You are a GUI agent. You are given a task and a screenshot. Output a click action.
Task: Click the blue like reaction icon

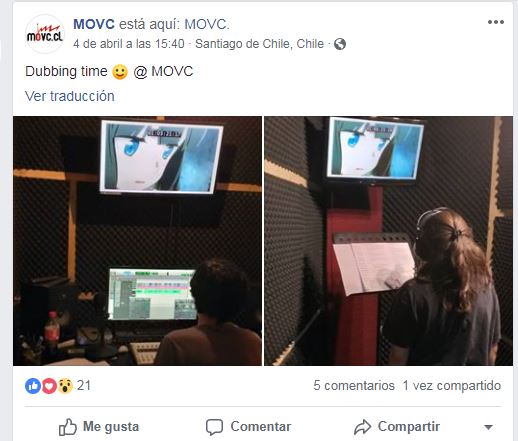33,386
